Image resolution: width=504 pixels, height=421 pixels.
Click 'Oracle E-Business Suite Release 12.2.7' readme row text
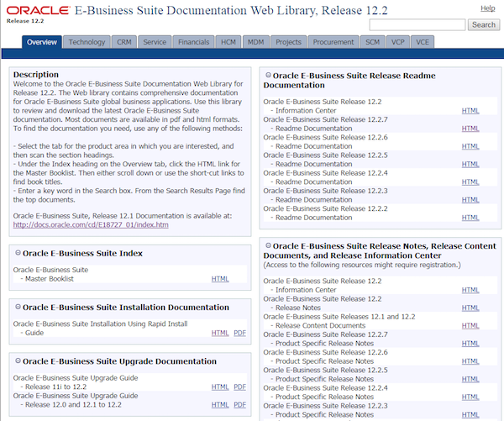[326, 119]
